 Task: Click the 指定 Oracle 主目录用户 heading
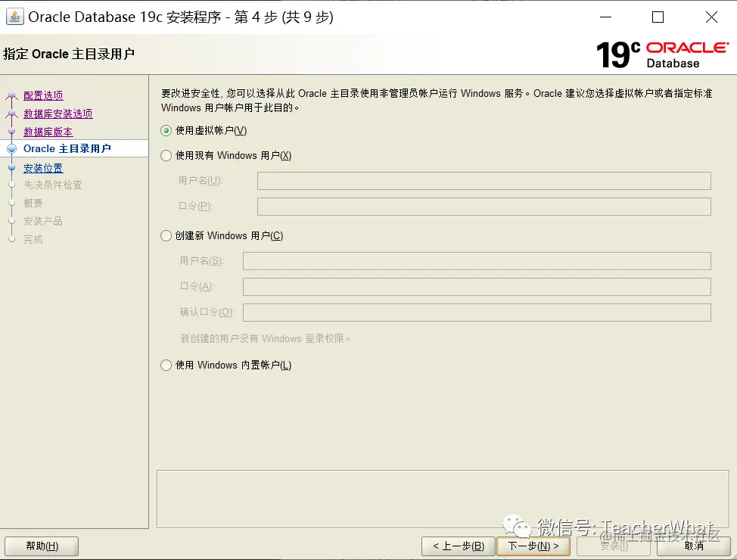pos(69,54)
